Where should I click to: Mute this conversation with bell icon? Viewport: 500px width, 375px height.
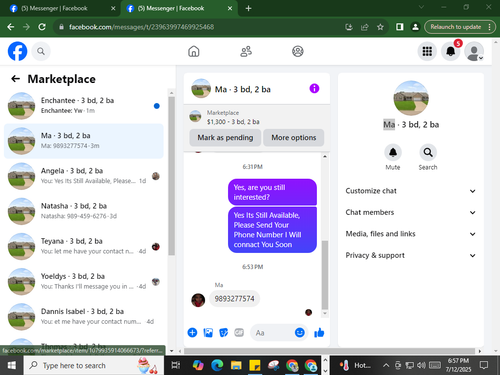393,153
